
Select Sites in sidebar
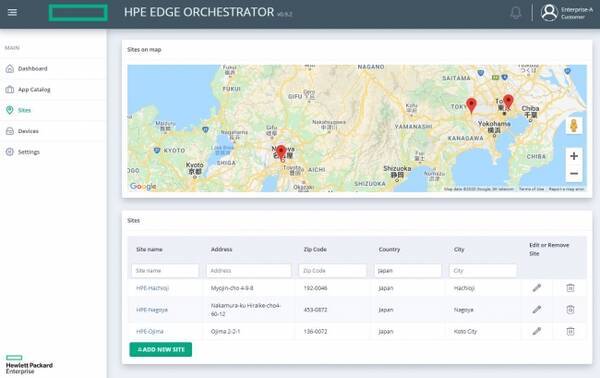pyautogui.click(x=24, y=110)
